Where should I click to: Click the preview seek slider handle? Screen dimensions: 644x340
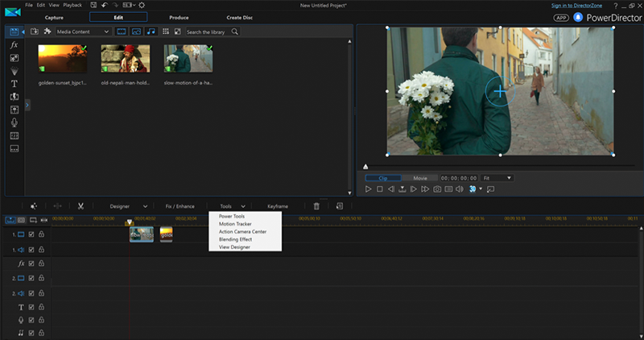[x=366, y=166]
